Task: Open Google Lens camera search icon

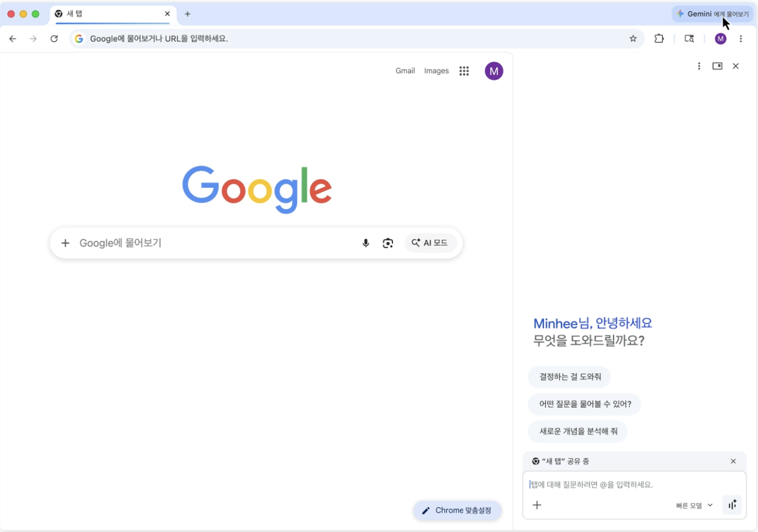Action: [x=387, y=243]
